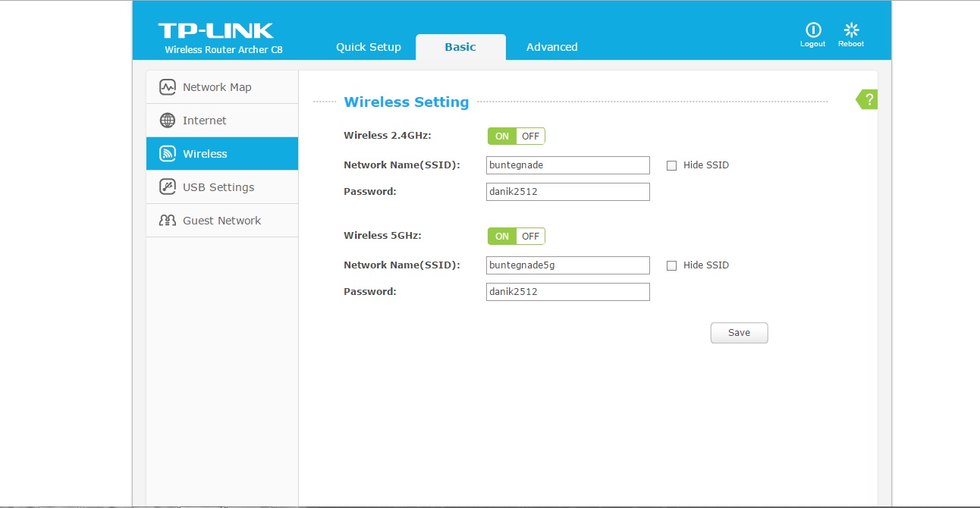Open the green help question mark

868,99
